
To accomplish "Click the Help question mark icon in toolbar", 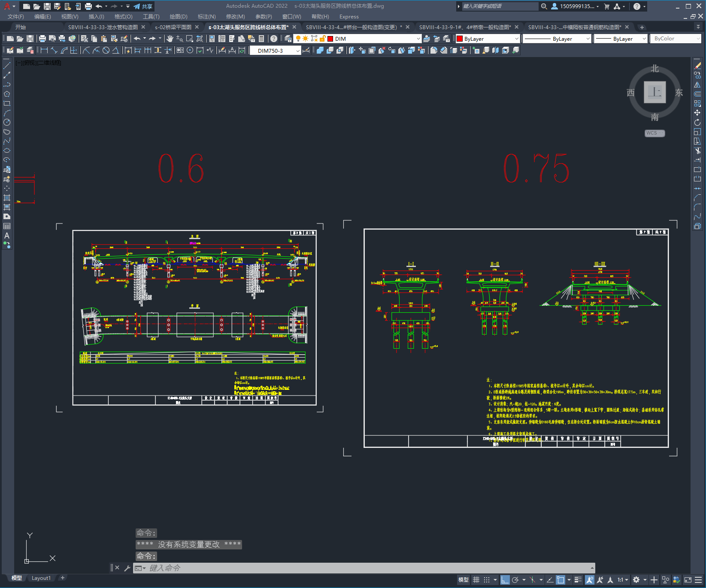I will point(274,39).
